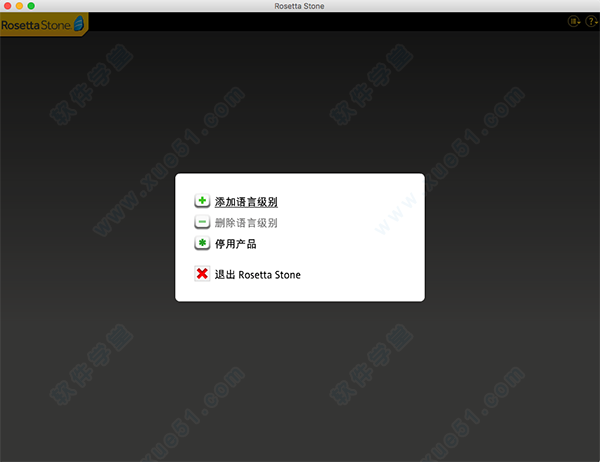Select 退出 Rosetta Stone to exit
This screenshot has width=600, height=462.
pos(258,274)
